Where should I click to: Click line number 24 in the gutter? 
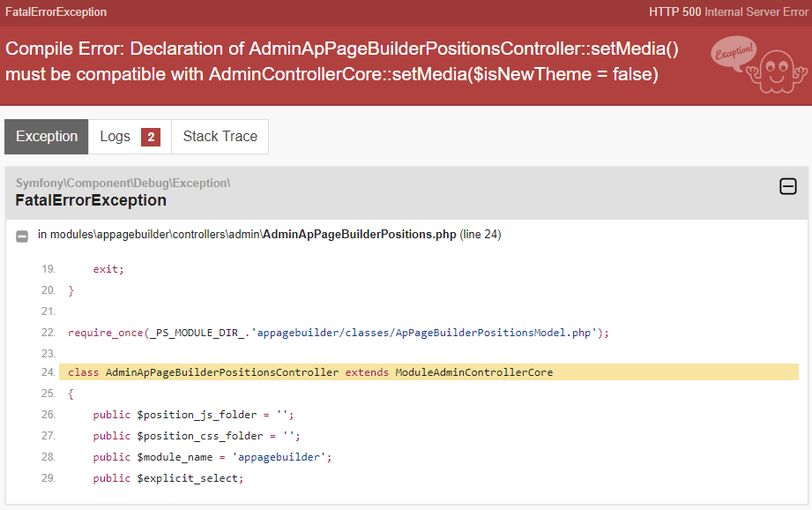point(48,372)
